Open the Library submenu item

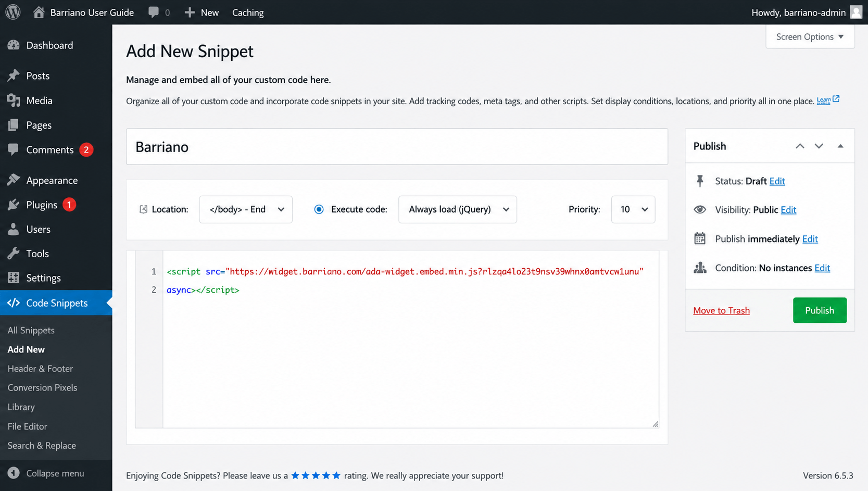[21, 407]
